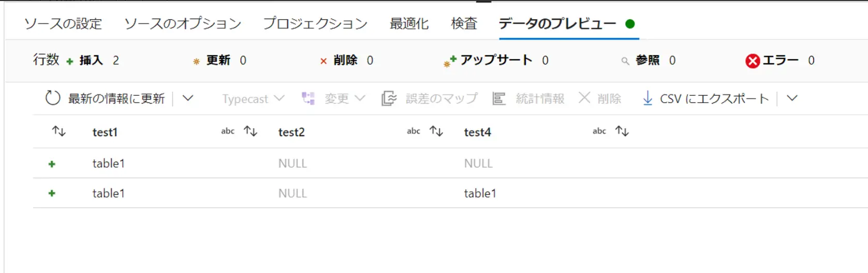Sort by the test4 column arrows
The image size is (868, 273).
tap(622, 132)
